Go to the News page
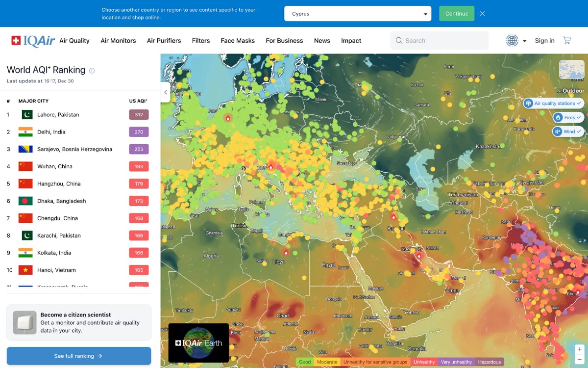 (x=322, y=41)
